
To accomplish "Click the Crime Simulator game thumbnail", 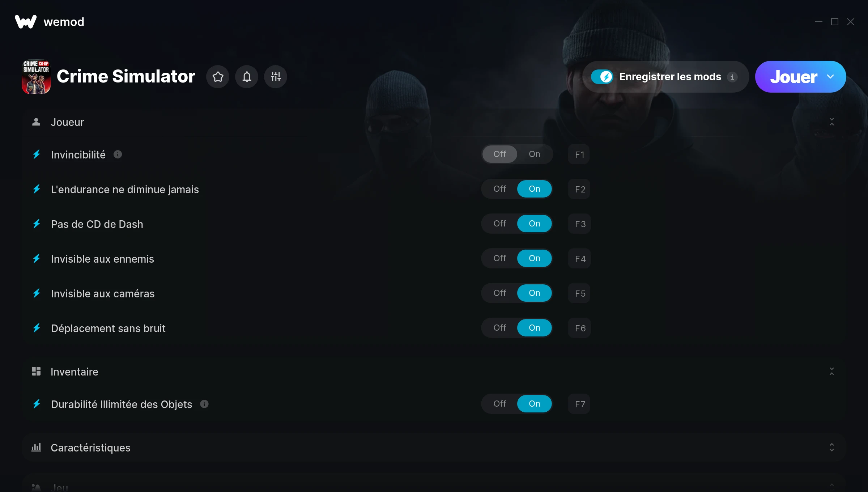I will (x=36, y=77).
